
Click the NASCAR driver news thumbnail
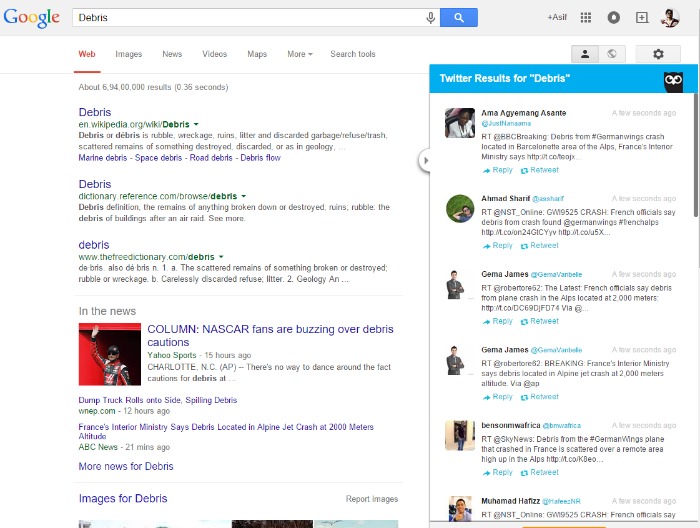[x=110, y=354]
